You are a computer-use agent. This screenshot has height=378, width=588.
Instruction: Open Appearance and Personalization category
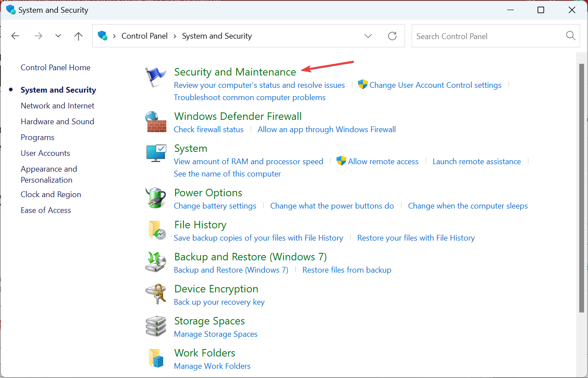click(x=49, y=174)
